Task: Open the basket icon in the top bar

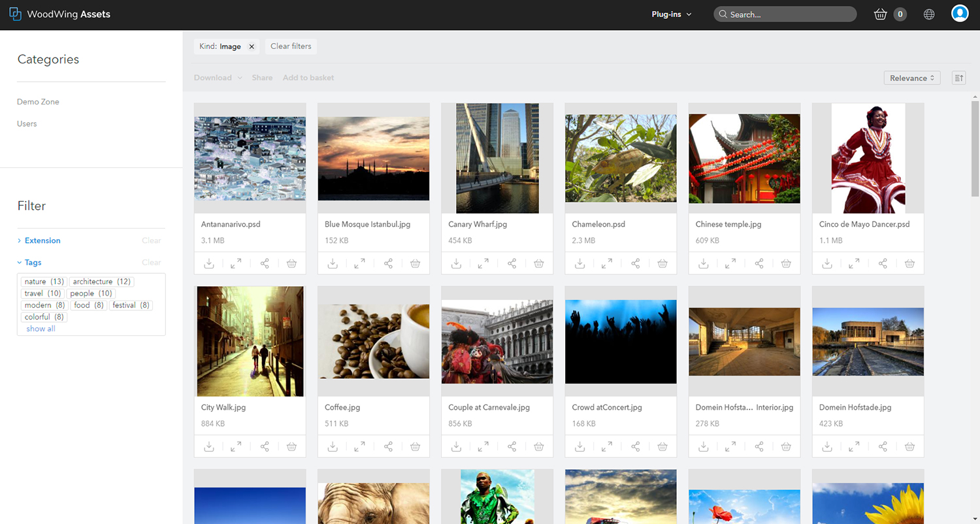Action: tap(880, 14)
